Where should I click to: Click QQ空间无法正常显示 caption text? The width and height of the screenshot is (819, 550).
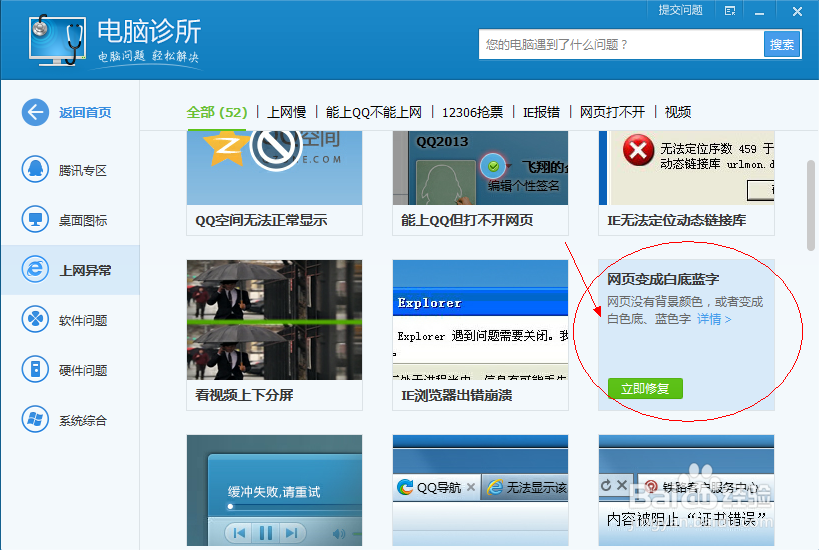pos(261,220)
